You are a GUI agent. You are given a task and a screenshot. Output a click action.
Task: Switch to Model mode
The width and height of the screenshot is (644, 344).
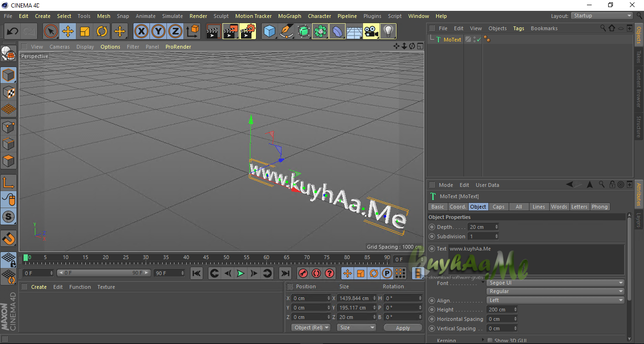coord(8,75)
